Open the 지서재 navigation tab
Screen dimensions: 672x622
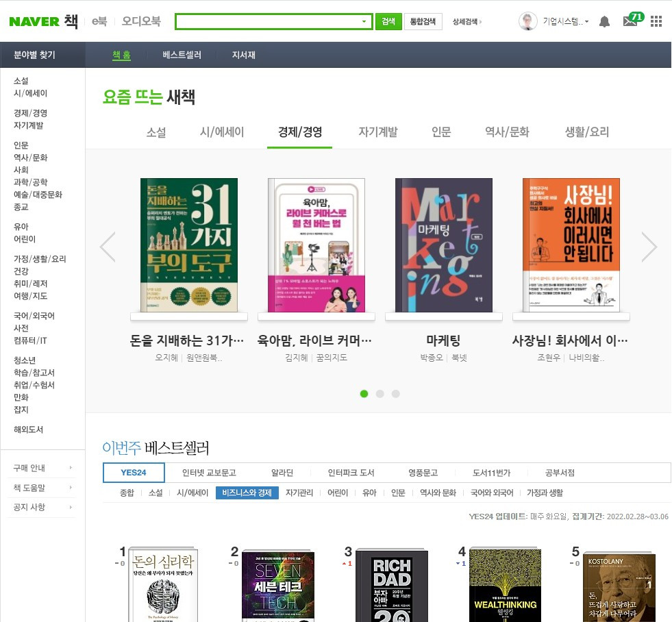click(x=243, y=55)
